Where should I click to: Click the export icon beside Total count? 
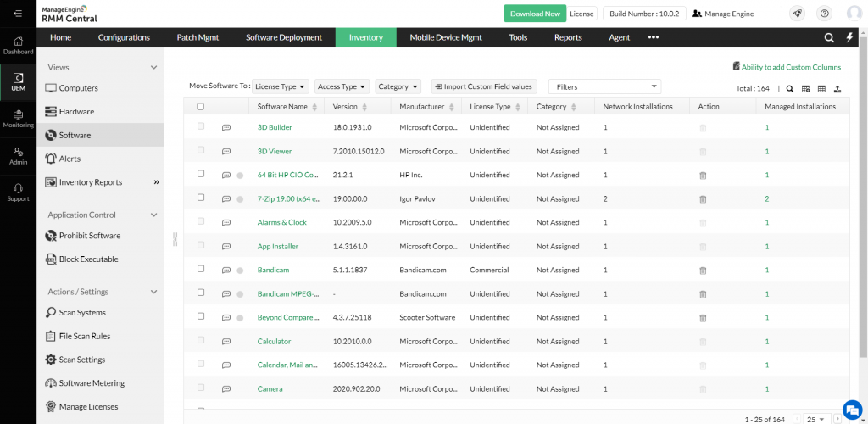coord(837,89)
